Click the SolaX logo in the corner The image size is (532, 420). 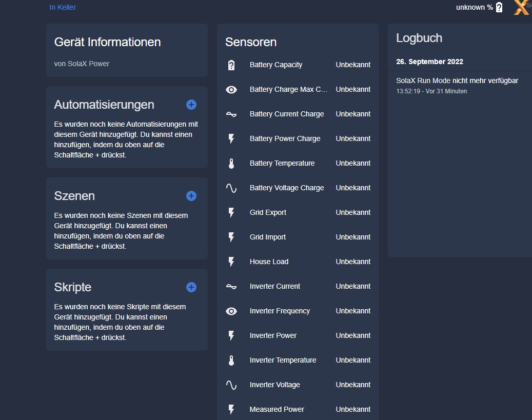pos(522,7)
